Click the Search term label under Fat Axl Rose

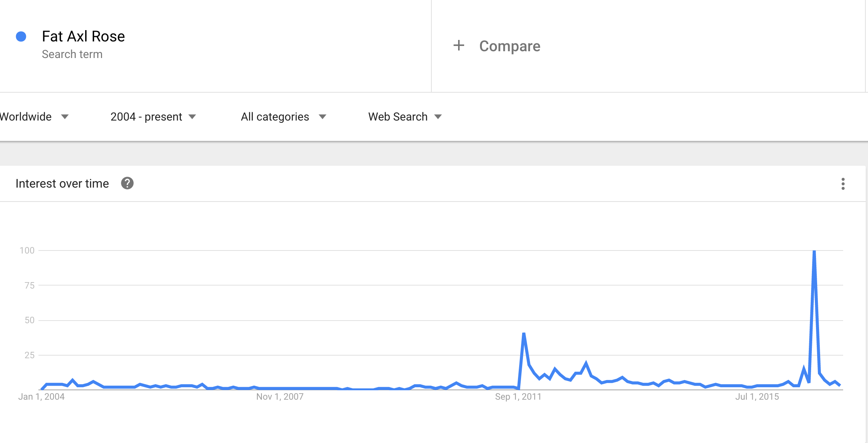[x=72, y=54]
